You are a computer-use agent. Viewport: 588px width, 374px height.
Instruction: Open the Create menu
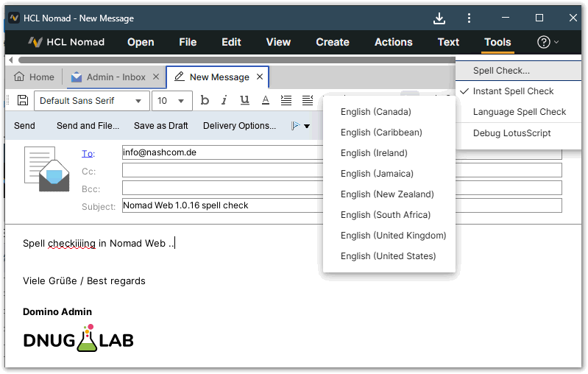click(x=332, y=42)
